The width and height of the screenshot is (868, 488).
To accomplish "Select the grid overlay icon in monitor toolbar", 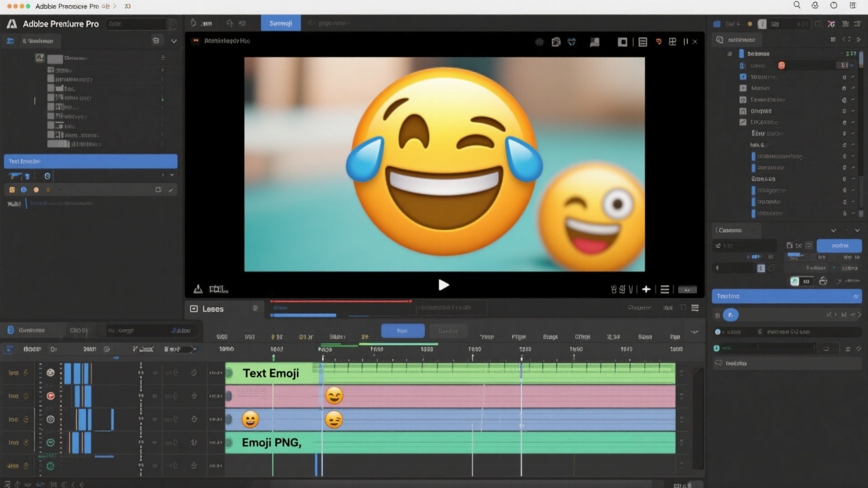I will coord(538,42).
